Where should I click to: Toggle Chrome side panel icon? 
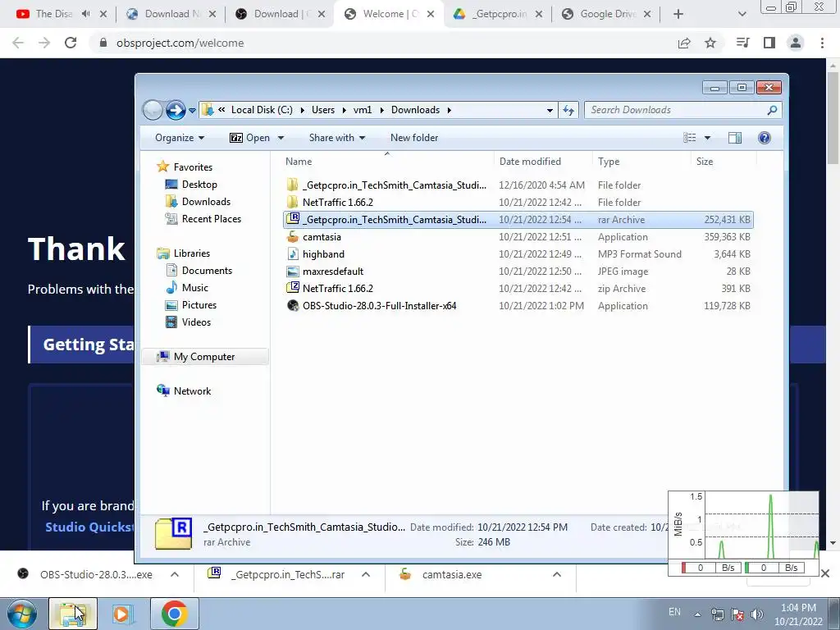769,43
